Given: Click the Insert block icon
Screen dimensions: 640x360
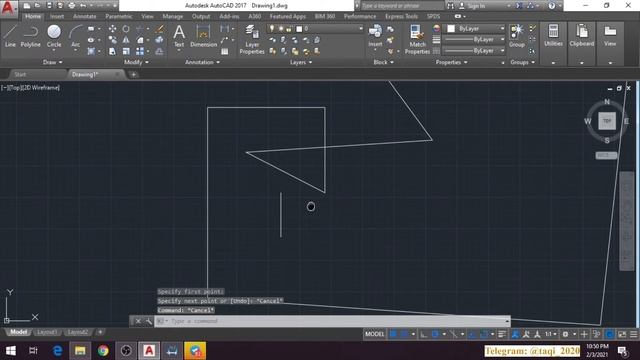Looking at the screenshot, I should point(375,36).
